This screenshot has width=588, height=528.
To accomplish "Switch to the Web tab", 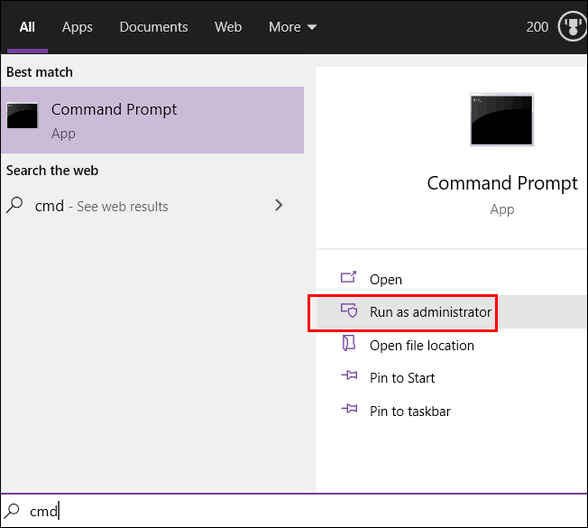I will click(x=228, y=27).
